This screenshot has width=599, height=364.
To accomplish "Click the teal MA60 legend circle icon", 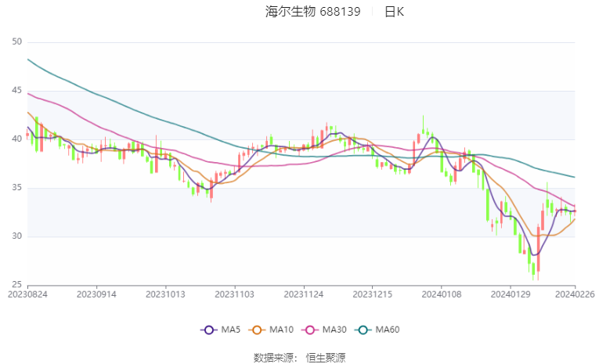I will point(363,330).
